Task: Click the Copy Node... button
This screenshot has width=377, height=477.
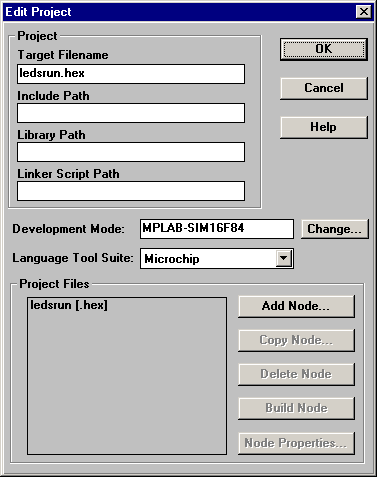Action: pos(296,340)
